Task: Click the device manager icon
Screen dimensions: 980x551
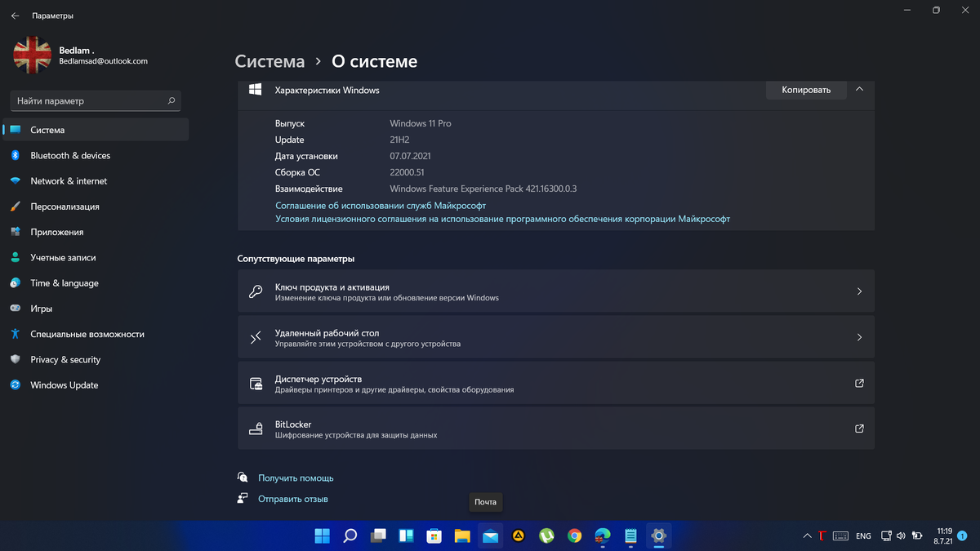Action: pos(256,383)
